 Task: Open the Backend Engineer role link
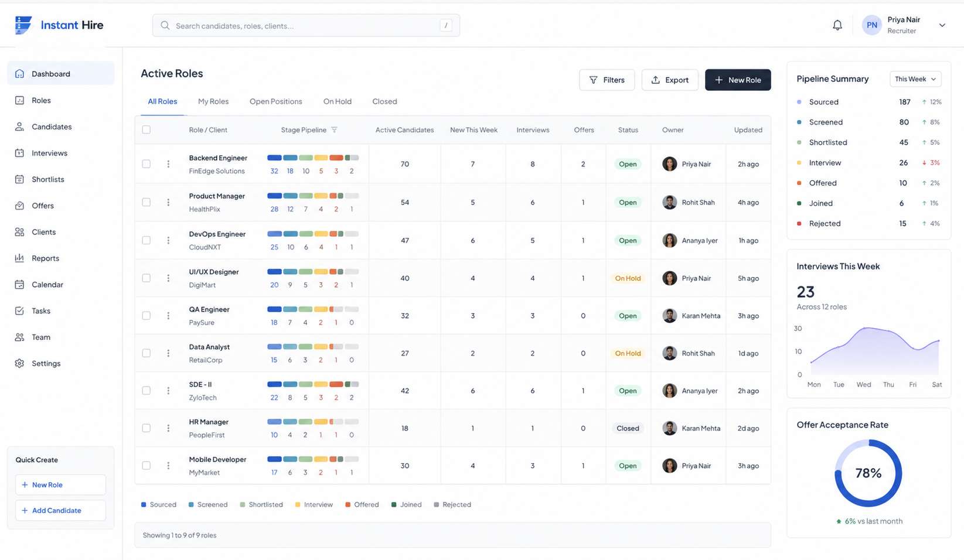click(x=218, y=158)
